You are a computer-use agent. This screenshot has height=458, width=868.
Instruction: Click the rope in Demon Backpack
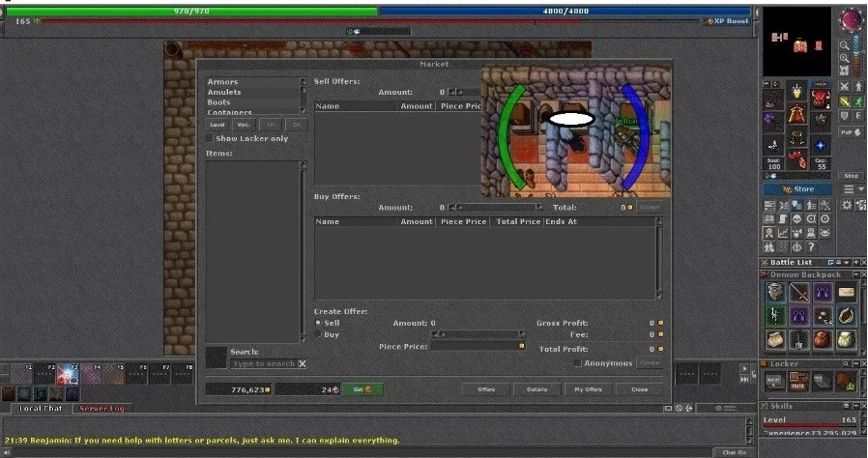click(846, 316)
